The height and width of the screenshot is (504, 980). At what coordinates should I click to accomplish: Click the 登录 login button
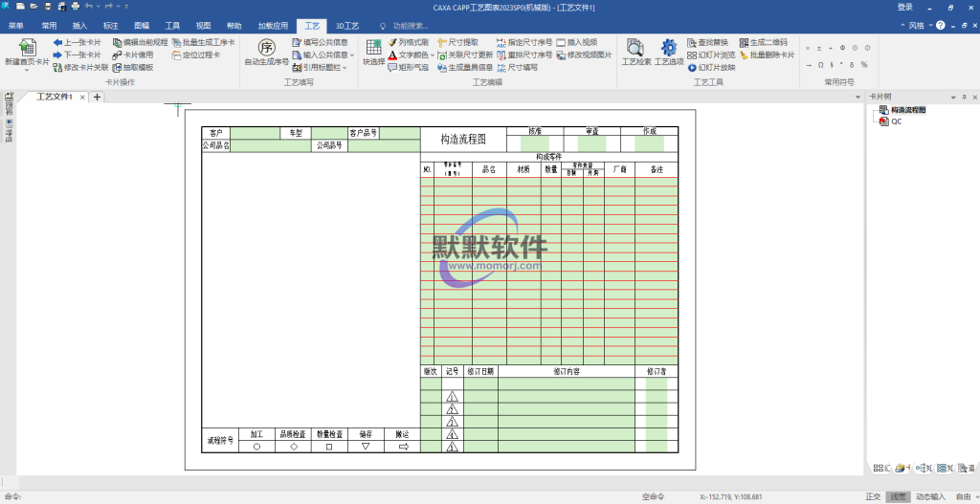coord(905,7)
